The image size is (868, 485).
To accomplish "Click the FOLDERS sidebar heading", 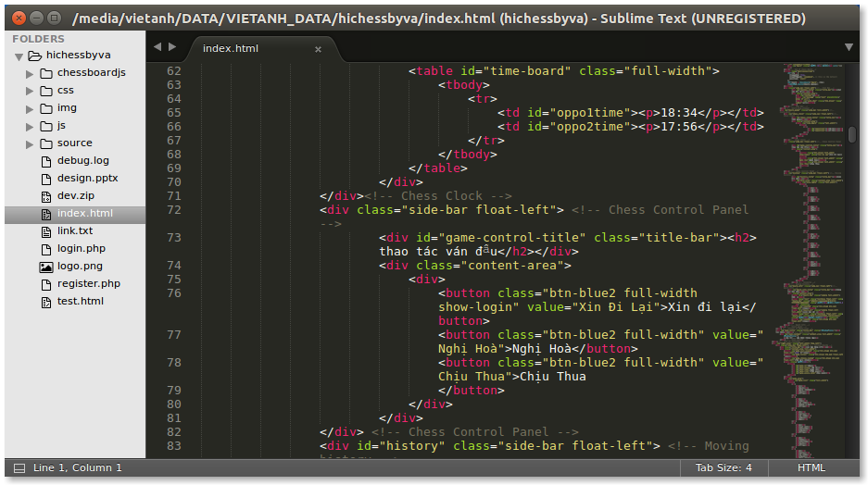I will [38, 39].
